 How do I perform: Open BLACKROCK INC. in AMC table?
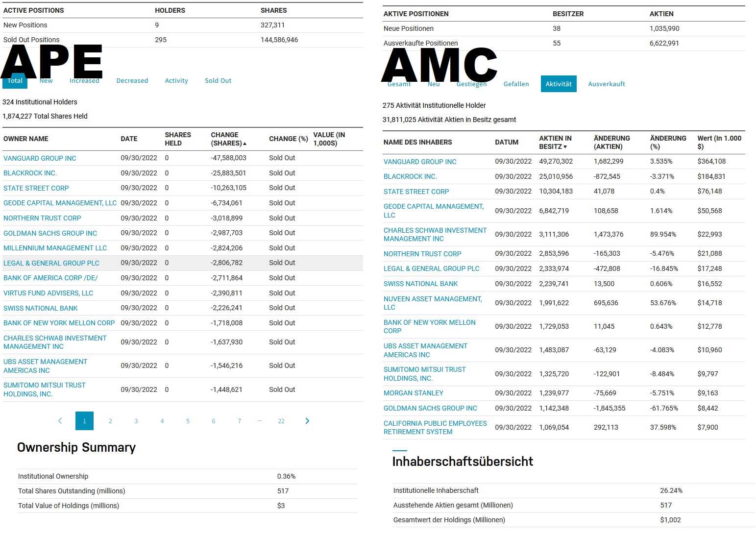coord(411,176)
